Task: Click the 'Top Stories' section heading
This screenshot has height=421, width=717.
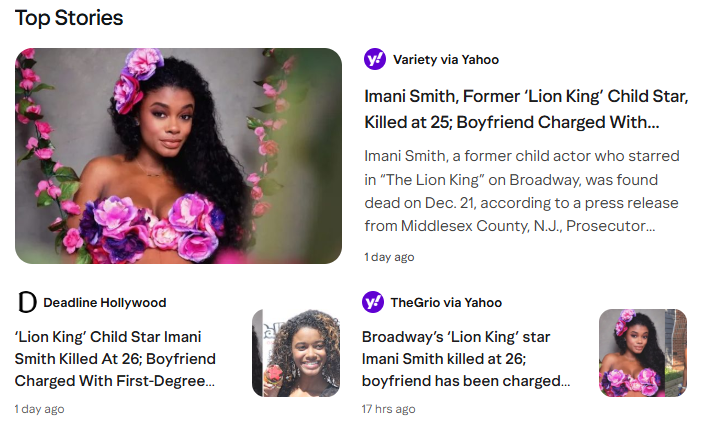Action: [69, 18]
